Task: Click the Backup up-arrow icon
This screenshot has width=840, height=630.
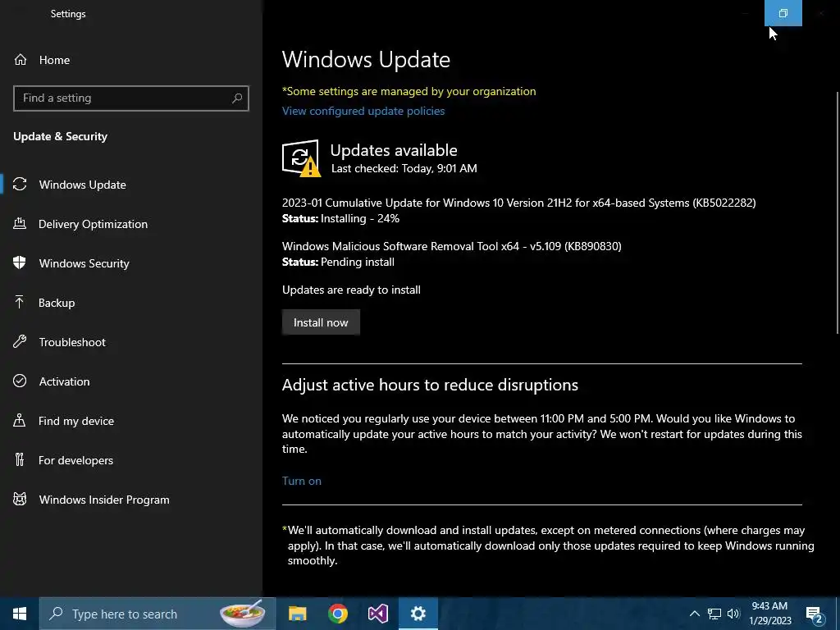Action: pyautogui.click(x=20, y=303)
